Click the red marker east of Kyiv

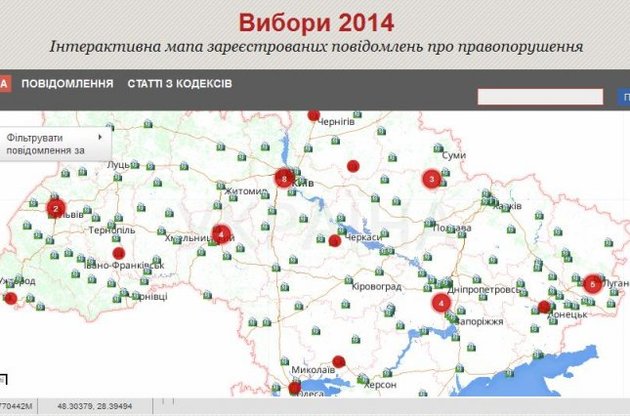pyautogui.click(x=352, y=166)
